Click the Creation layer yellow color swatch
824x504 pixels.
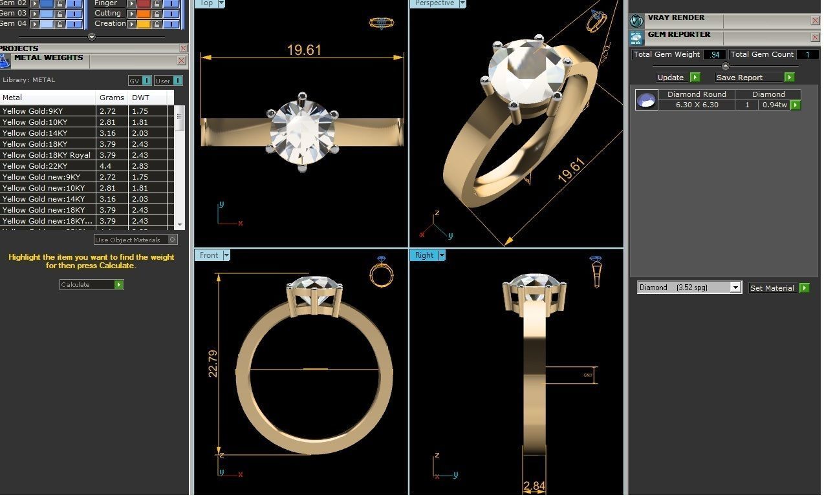[144, 24]
